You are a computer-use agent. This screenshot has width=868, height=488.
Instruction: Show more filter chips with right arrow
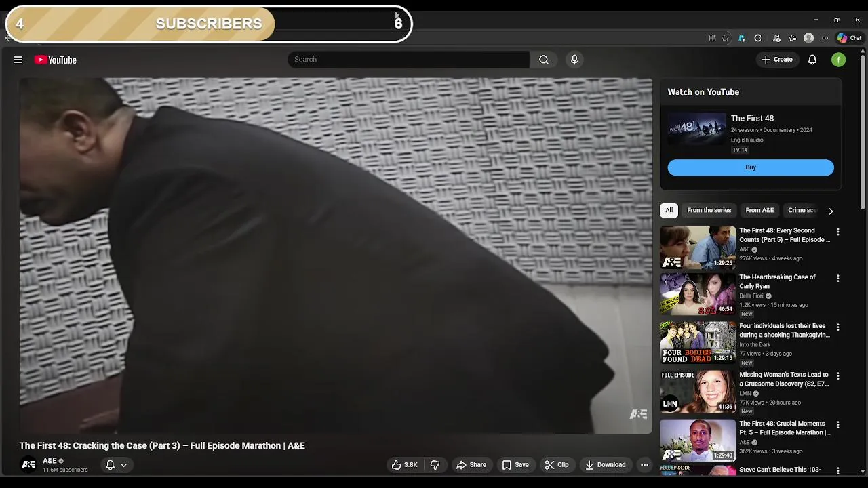tap(831, 211)
